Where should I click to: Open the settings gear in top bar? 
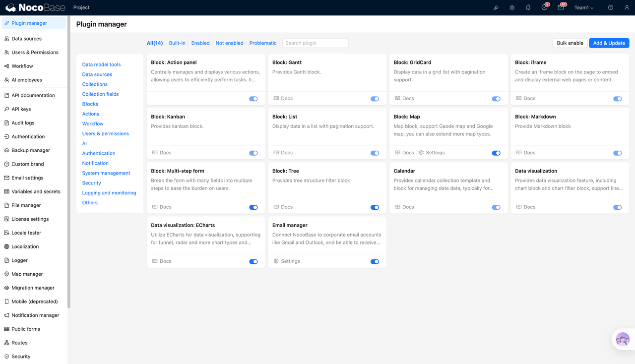pyautogui.click(x=512, y=7)
